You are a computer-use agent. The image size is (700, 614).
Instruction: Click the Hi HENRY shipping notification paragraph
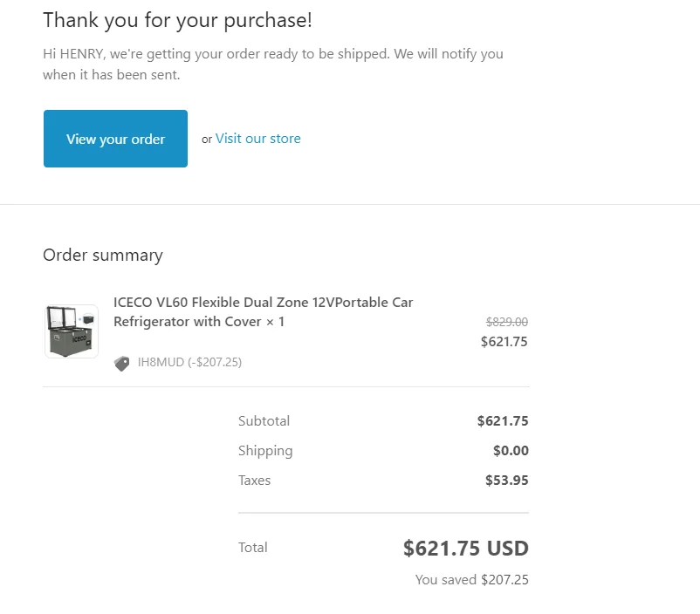click(x=272, y=65)
